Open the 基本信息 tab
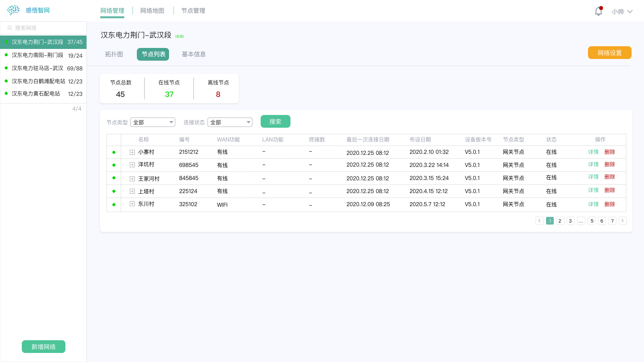Image resolution: width=644 pixels, height=362 pixels. pyautogui.click(x=194, y=54)
